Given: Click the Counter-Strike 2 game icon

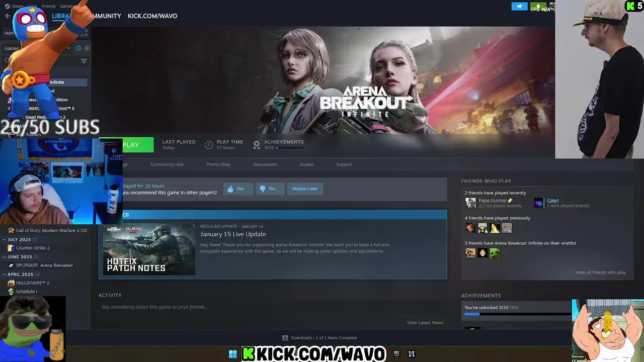Looking at the screenshot, I should click(x=11, y=248).
